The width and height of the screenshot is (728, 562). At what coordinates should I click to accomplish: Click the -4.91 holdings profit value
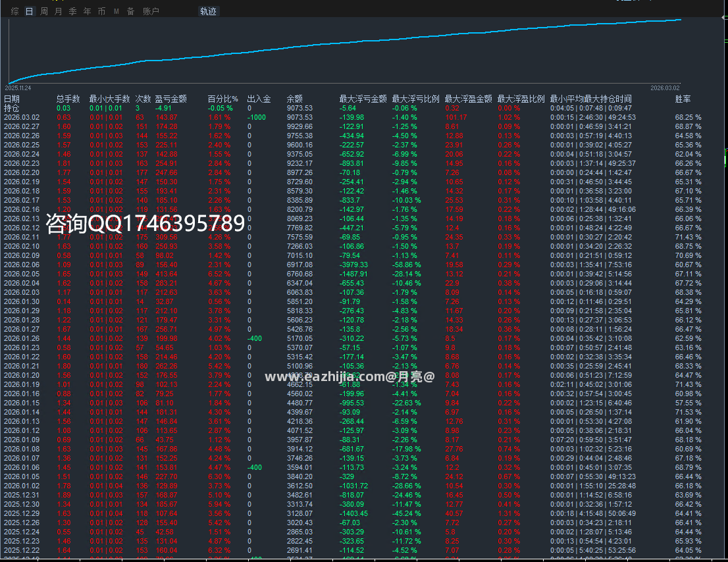163,108
